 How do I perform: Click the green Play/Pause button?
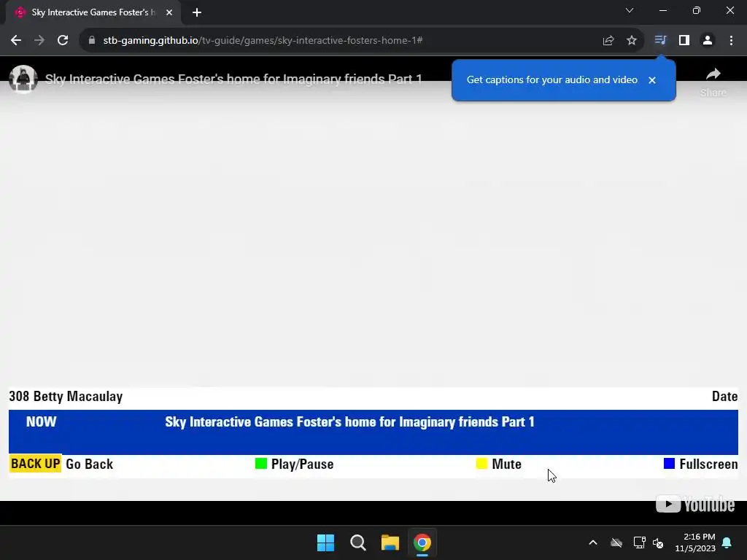[295, 464]
